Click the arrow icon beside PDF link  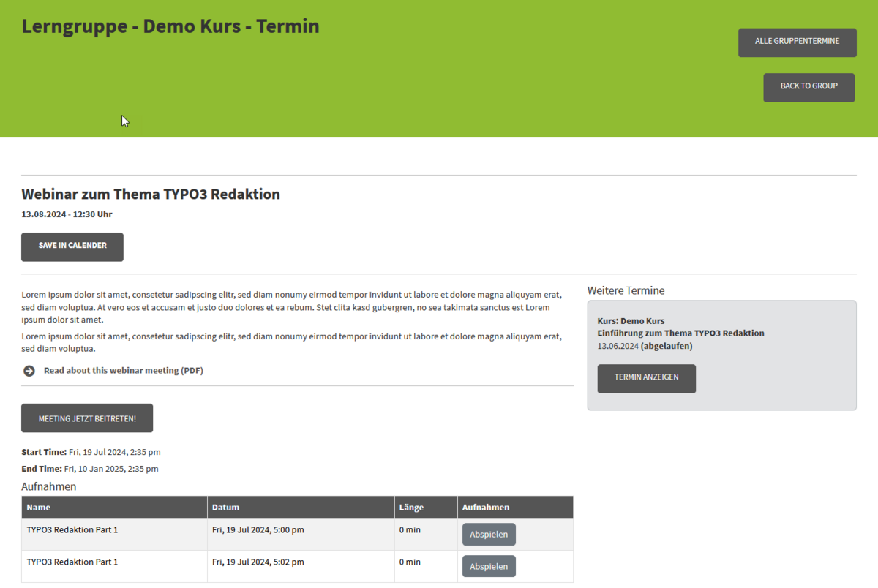29,371
